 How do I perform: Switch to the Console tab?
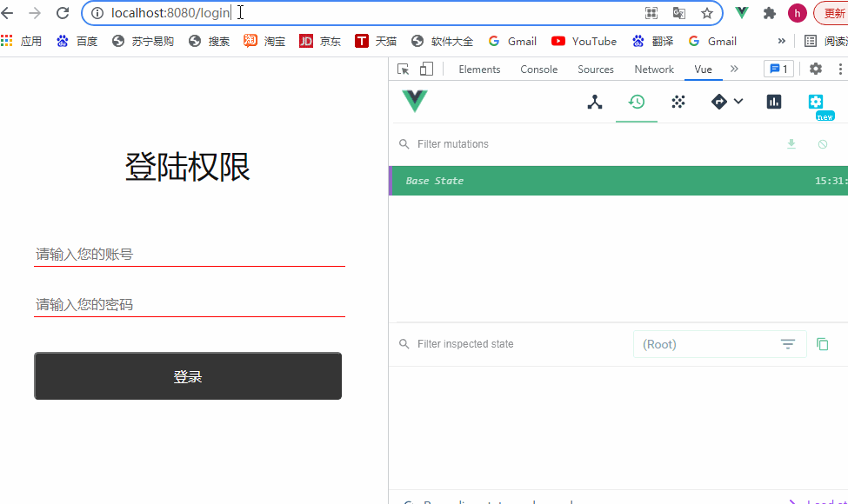point(538,69)
